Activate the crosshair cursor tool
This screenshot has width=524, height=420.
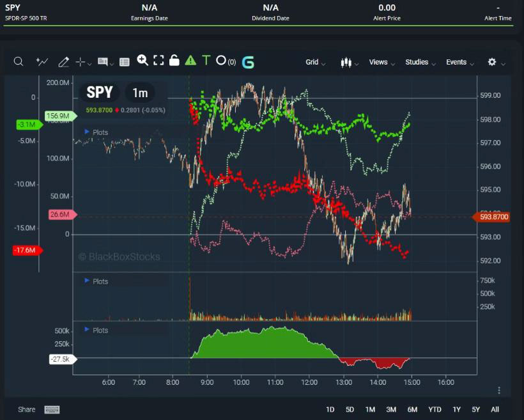[81, 62]
